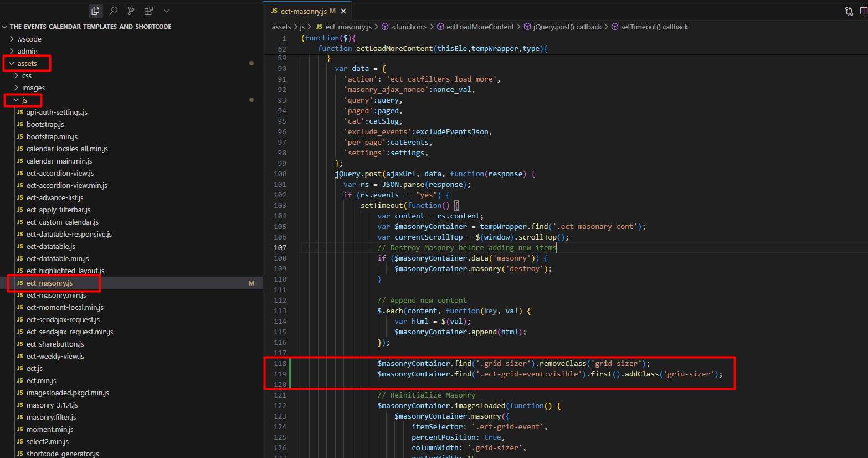This screenshot has height=458, width=868.
Task: Open ect-sendajax-request.min.js file
Action: (69, 332)
